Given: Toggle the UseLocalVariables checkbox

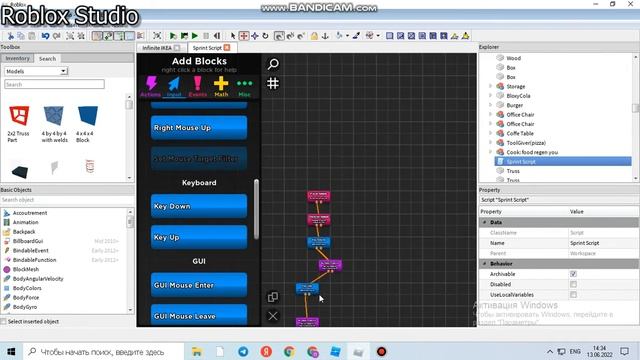Looking at the screenshot, I should pos(573,294).
